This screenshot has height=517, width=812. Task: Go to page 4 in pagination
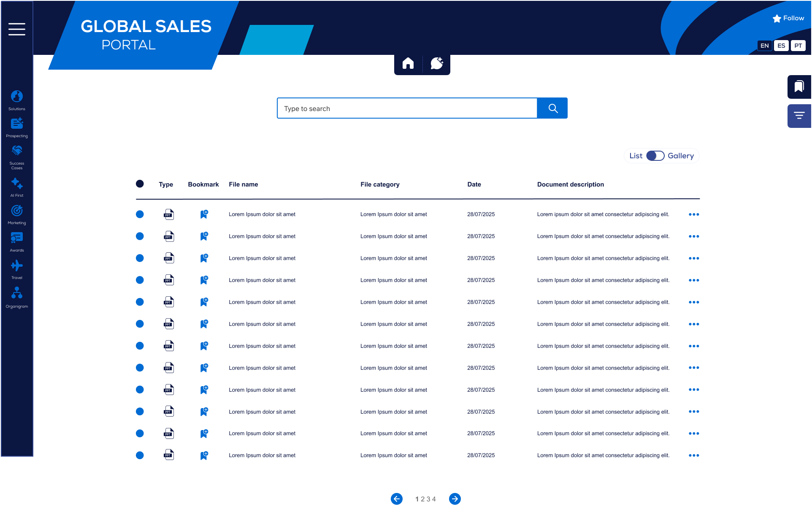point(434,499)
